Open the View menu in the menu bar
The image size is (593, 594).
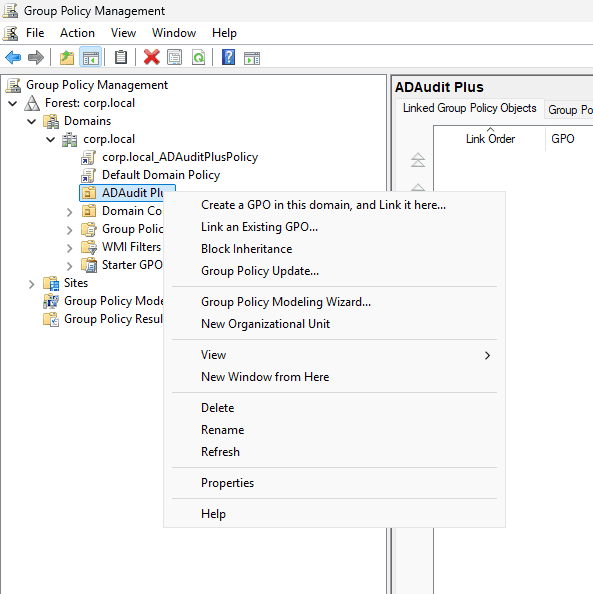coord(123,33)
